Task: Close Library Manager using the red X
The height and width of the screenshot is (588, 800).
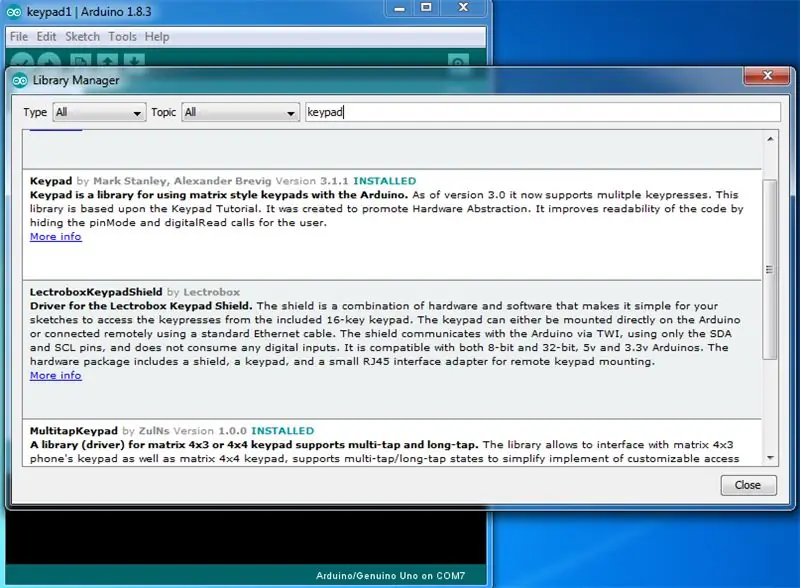Action: [x=767, y=76]
